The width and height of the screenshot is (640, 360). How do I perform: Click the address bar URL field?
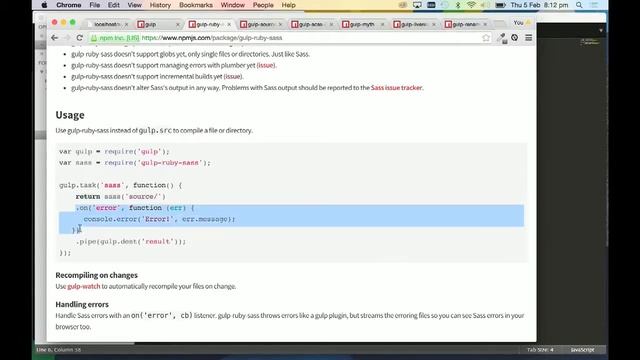(x=290, y=38)
